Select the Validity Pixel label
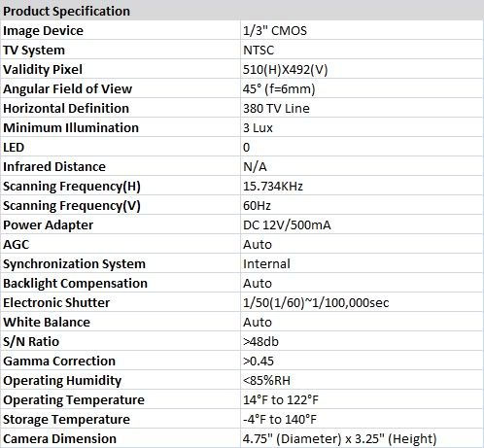Image resolution: width=484 pixels, height=448 pixels. (x=43, y=70)
